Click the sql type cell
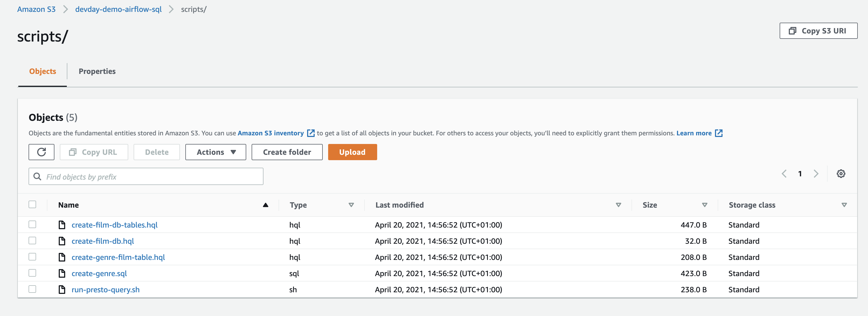Image resolution: width=868 pixels, height=316 pixels. coord(294,273)
